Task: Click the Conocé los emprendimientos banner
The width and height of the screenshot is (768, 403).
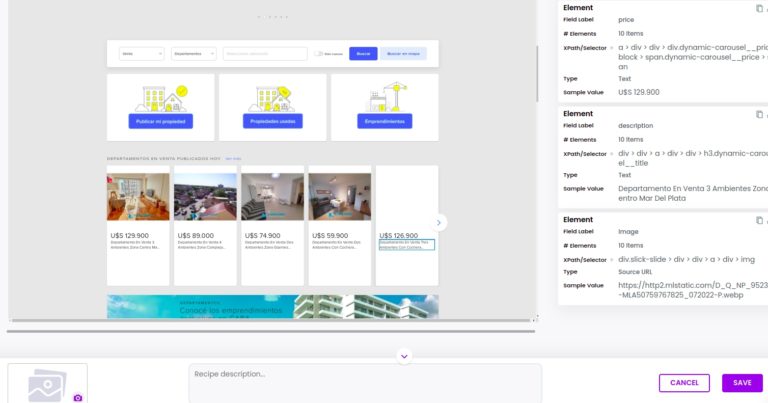Action: pos(272,307)
